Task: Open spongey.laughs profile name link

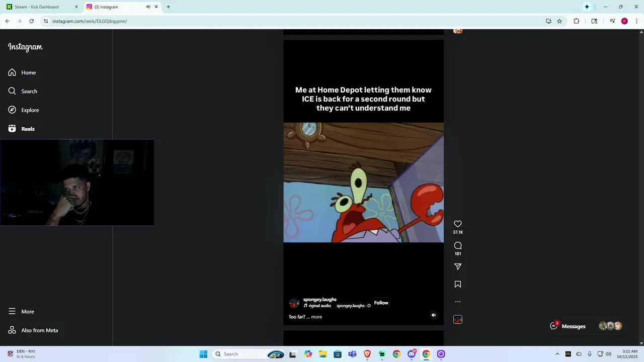Action: pos(319,299)
